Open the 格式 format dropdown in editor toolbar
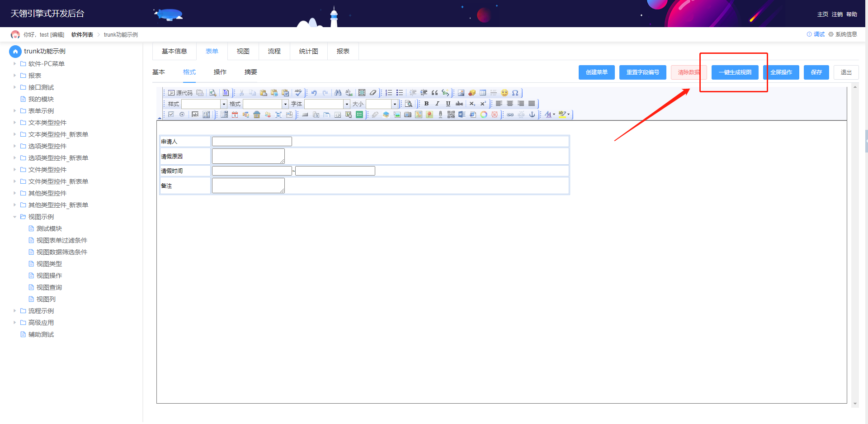 click(265, 104)
